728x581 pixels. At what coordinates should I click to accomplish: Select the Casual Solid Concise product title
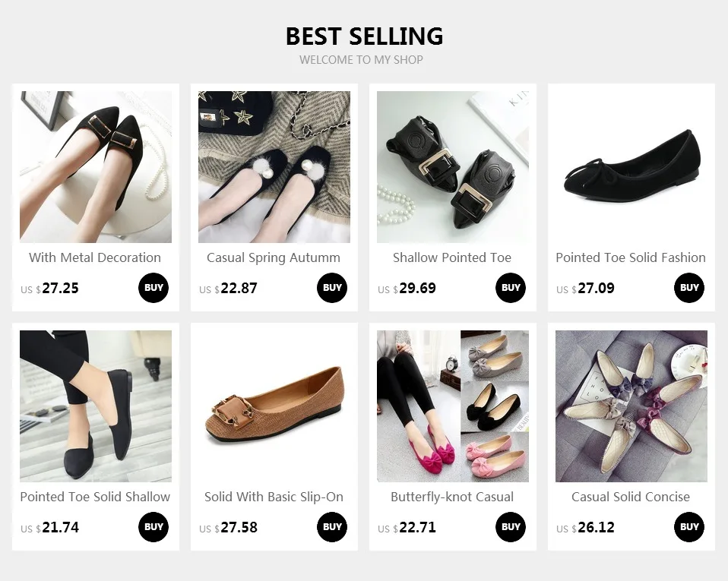(x=631, y=497)
